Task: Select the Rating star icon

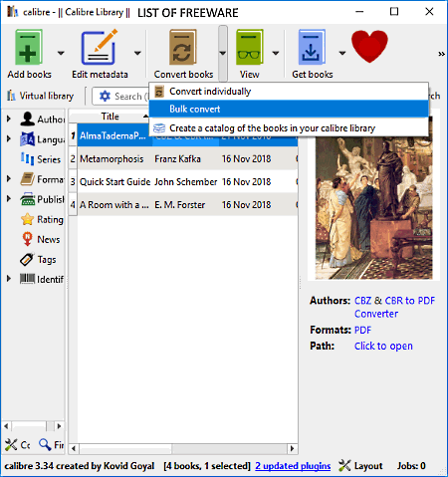Action: click(x=27, y=219)
